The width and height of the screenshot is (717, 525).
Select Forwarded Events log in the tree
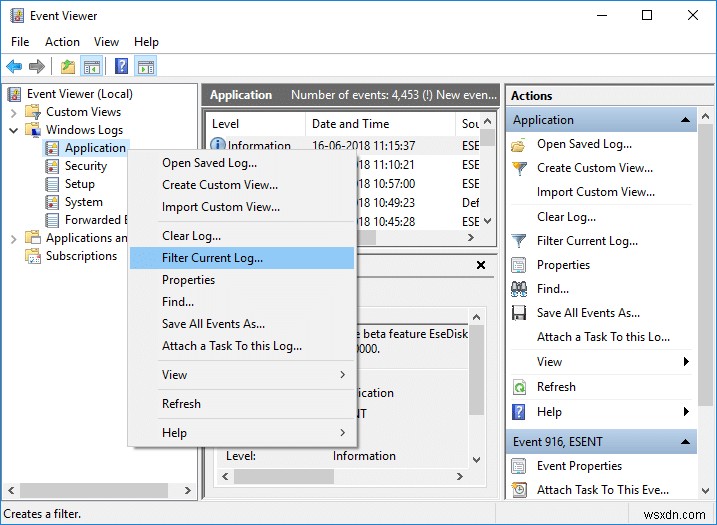(96, 220)
